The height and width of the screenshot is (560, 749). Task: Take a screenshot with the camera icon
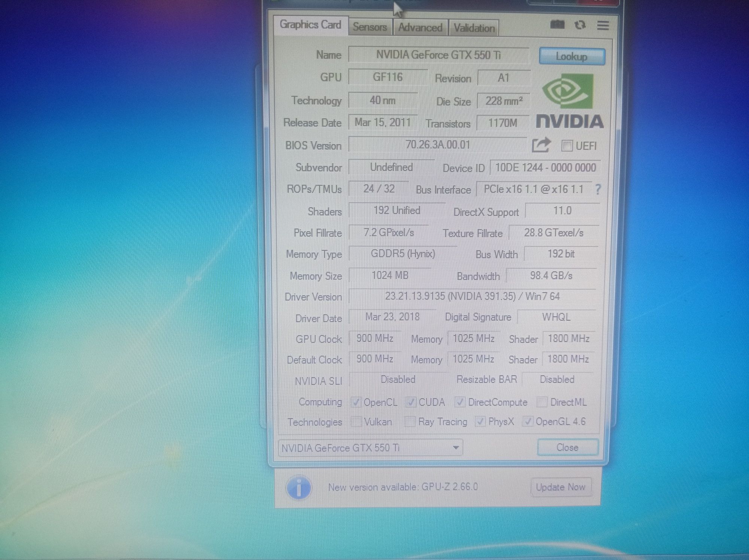click(x=557, y=25)
